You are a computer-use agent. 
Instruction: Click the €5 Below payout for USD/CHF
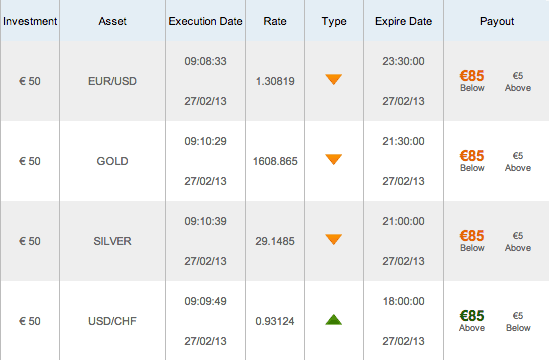point(518,322)
